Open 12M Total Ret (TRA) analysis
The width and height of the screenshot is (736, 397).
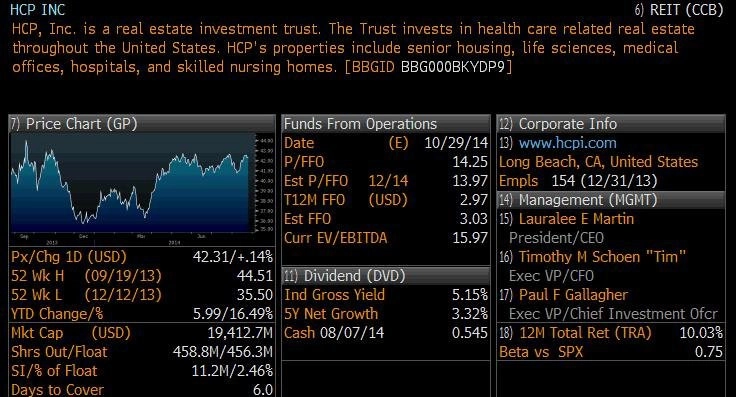coord(585,333)
